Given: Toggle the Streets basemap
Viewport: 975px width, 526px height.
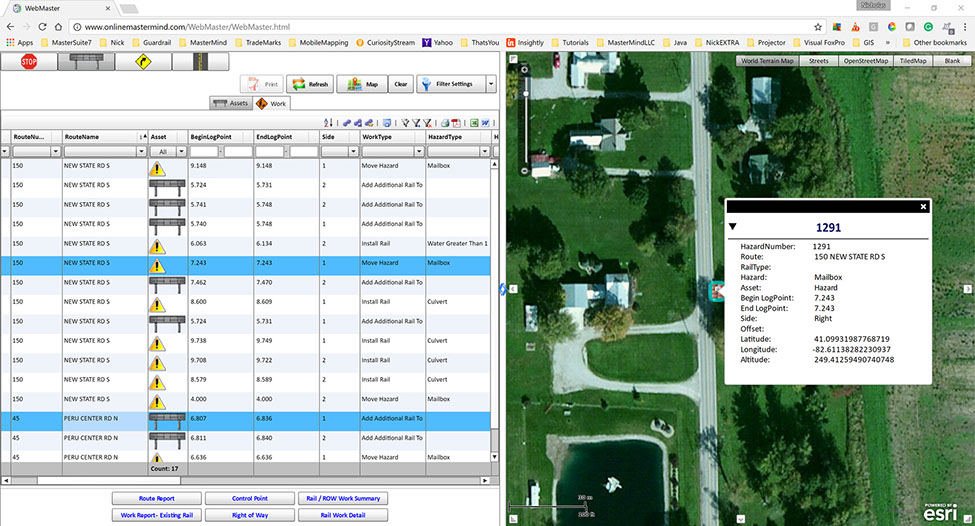Looking at the screenshot, I should (x=818, y=61).
